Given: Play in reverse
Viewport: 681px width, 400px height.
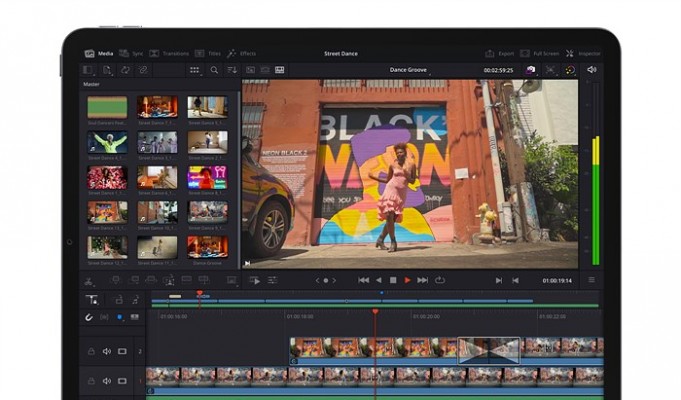Looking at the screenshot, I should click(378, 281).
